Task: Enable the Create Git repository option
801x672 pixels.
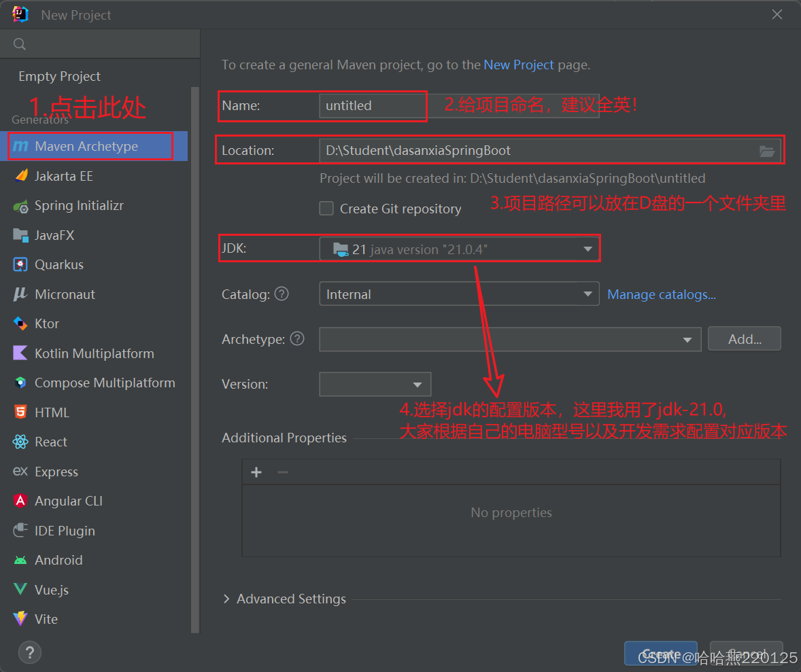Action: (x=326, y=209)
